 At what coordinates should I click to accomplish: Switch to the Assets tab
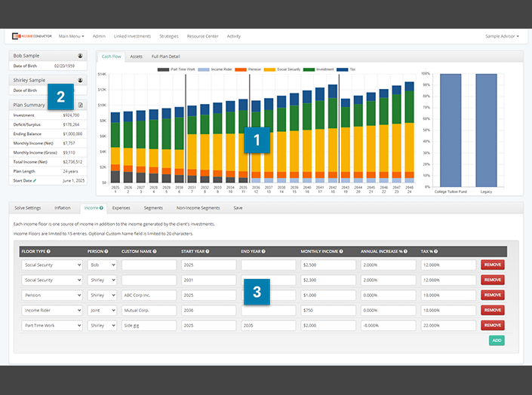tap(136, 57)
